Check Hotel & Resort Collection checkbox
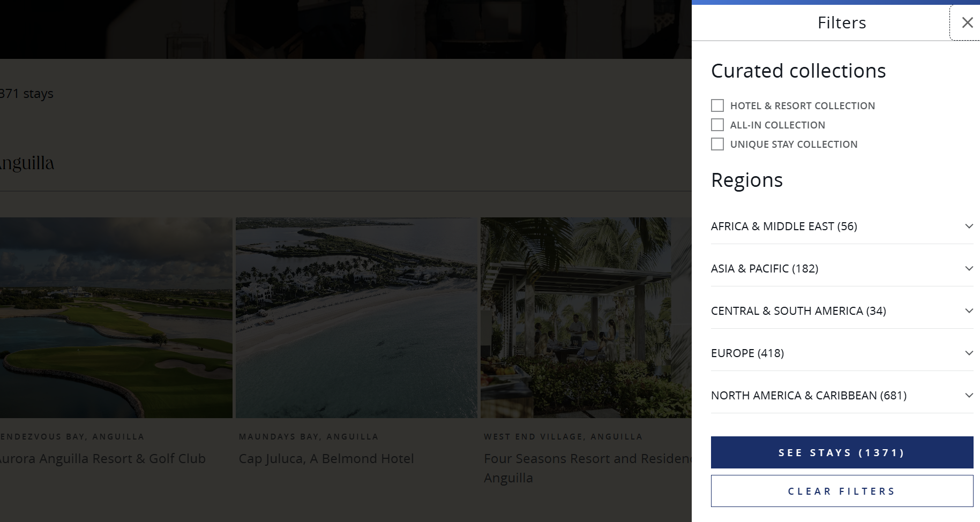 pyautogui.click(x=717, y=105)
